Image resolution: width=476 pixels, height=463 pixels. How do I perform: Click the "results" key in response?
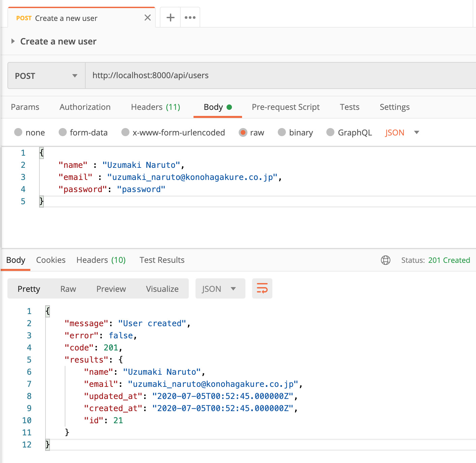coord(86,360)
